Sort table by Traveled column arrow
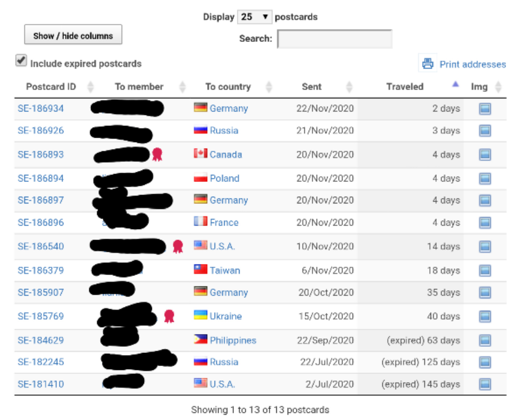The image size is (522, 420). [455, 84]
